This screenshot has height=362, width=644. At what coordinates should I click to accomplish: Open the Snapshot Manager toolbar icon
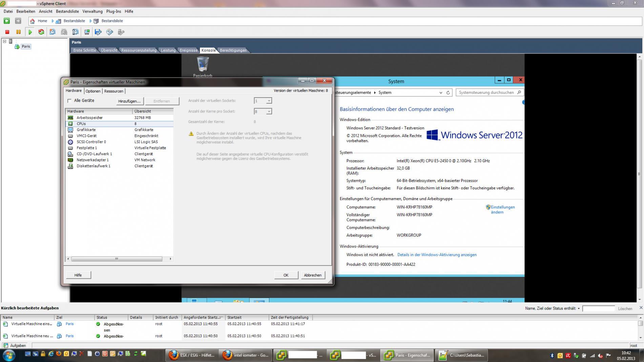(x=75, y=32)
